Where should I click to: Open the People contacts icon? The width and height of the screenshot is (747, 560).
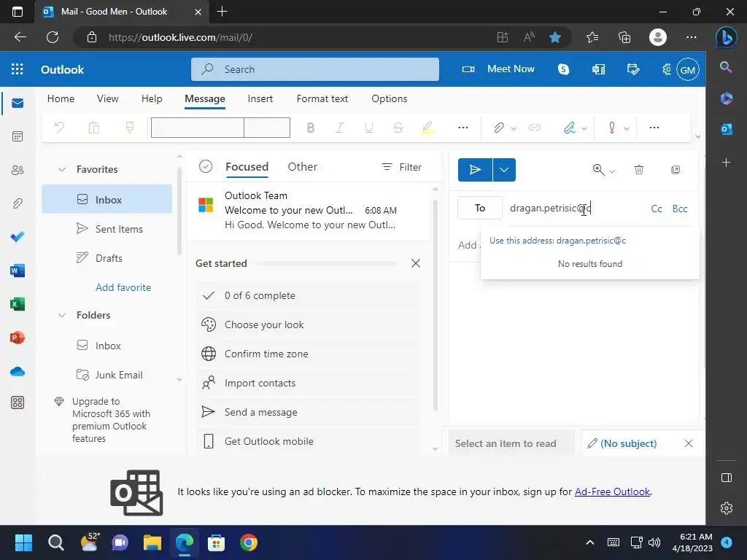pyautogui.click(x=18, y=170)
